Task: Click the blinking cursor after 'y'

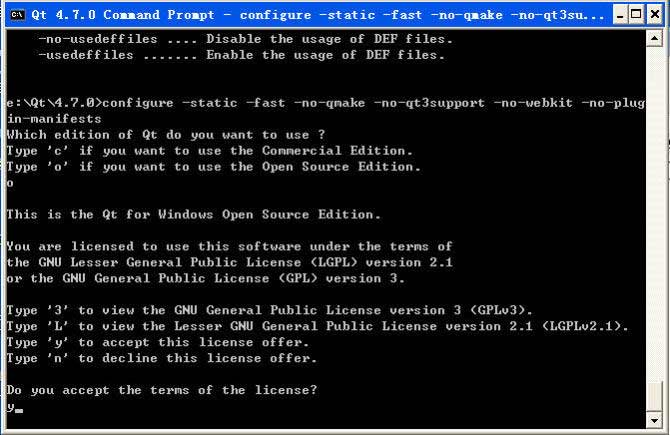Action: point(19,409)
